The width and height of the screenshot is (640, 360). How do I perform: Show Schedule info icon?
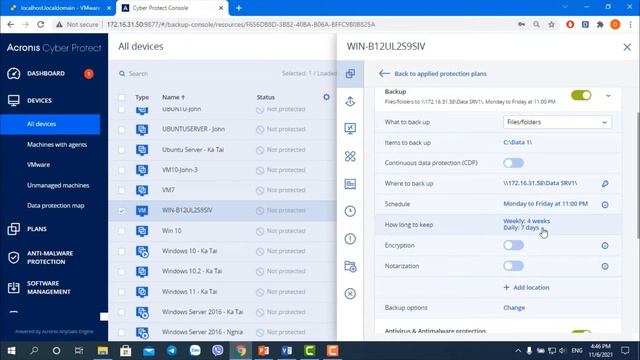tap(605, 204)
